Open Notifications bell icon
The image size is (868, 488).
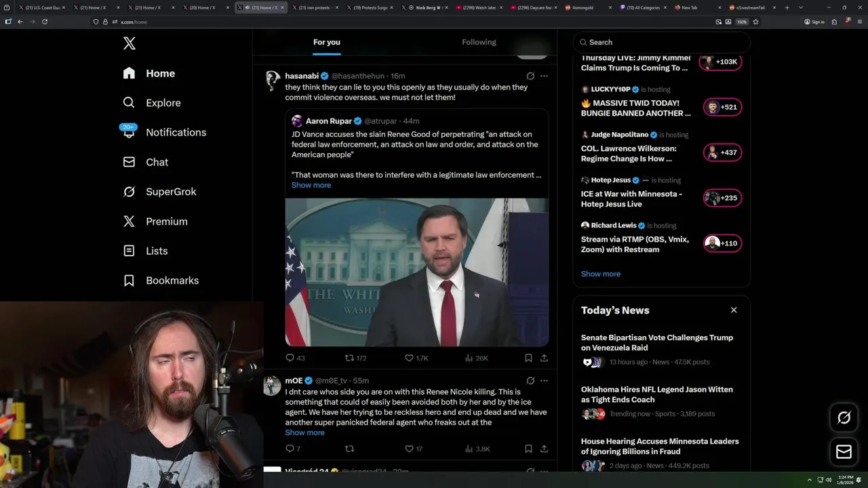coord(129,132)
